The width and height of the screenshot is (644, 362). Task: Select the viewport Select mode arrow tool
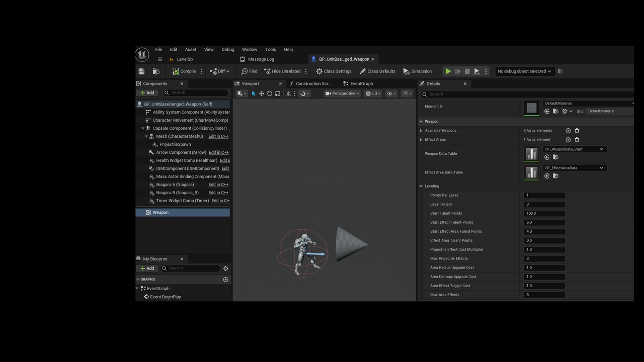[254, 94]
